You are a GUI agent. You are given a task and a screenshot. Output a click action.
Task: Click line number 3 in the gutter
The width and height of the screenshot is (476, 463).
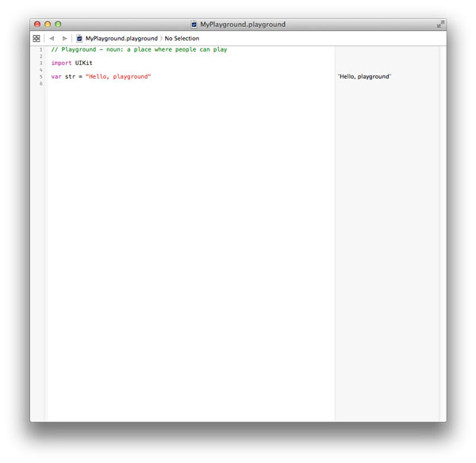tap(41, 63)
